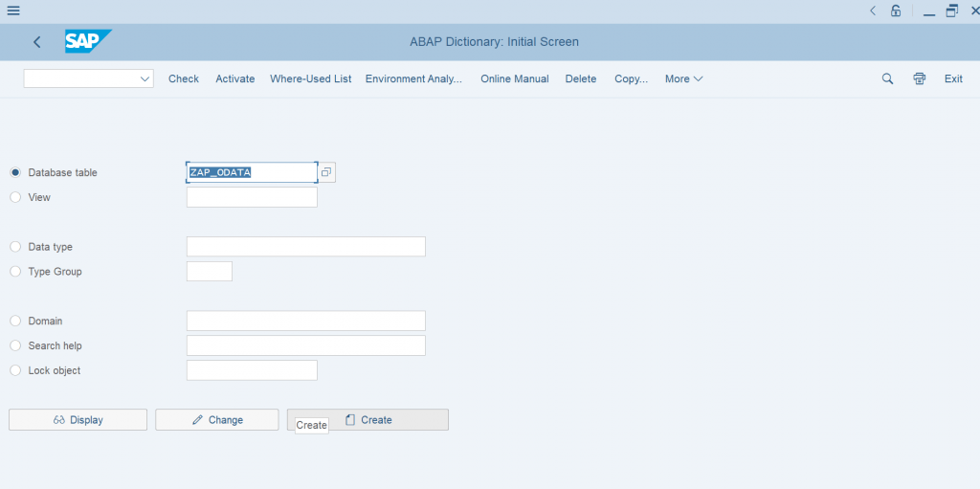The image size is (980, 489).
Task: Click the Database table name field
Action: pyautogui.click(x=252, y=172)
